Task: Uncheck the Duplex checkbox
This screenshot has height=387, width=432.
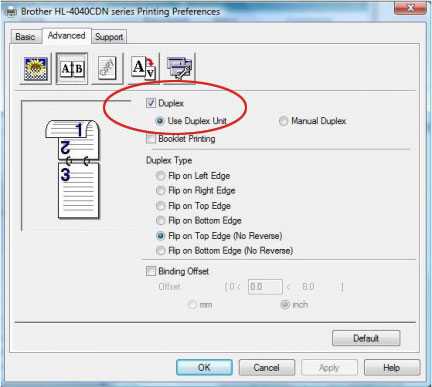Action: pyautogui.click(x=151, y=103)
